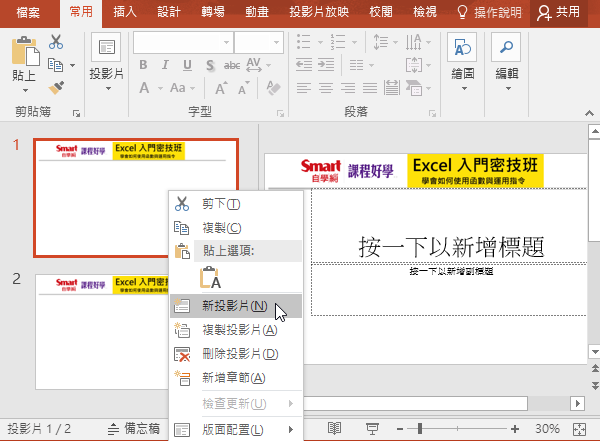Viewport: 600px width, 441px height.
Task: Click the Copy icon in clipboard group
Action: coord(55,65)
